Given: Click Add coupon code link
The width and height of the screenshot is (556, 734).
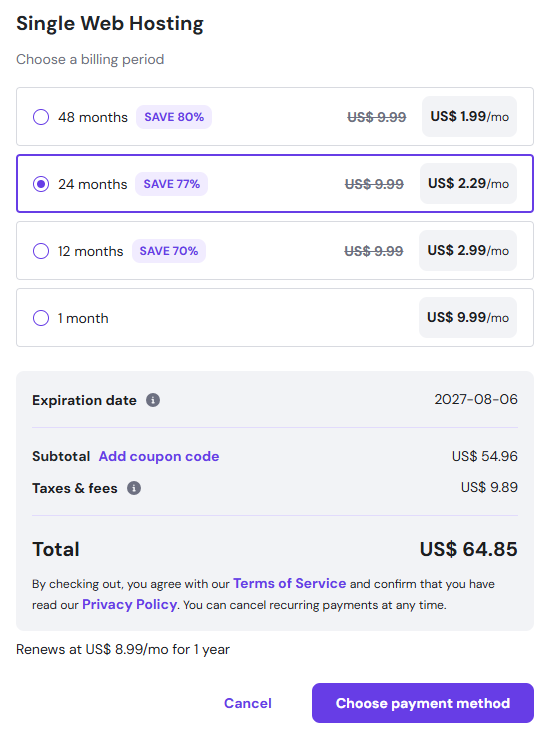Looking at the screenshot, I should click(x=159, y=456).
